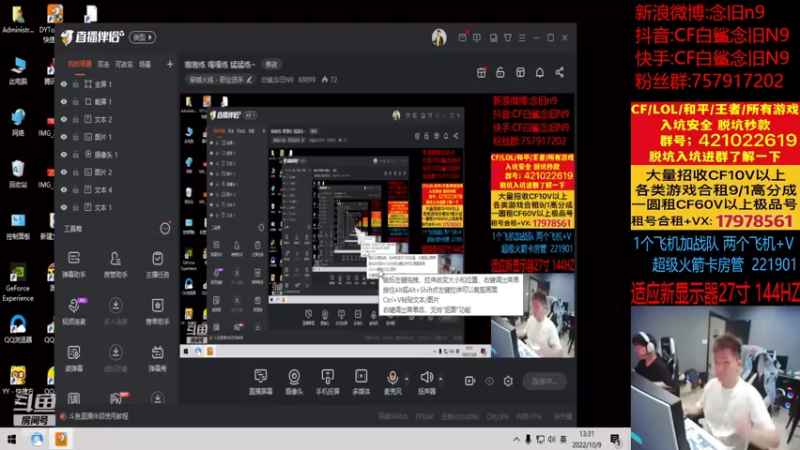Toggle the room lock icon
Screen dimensions: 800x450
501,72
